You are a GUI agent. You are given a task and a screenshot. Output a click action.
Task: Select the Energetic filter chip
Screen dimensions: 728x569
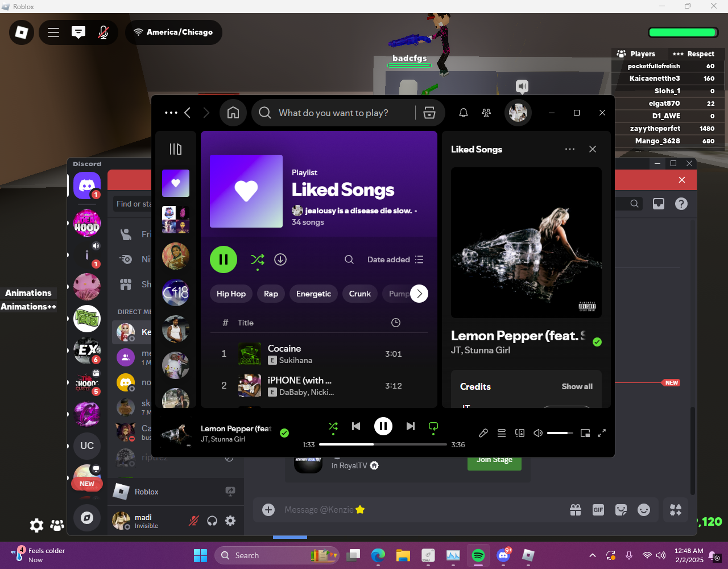click(x=313, y=294)
